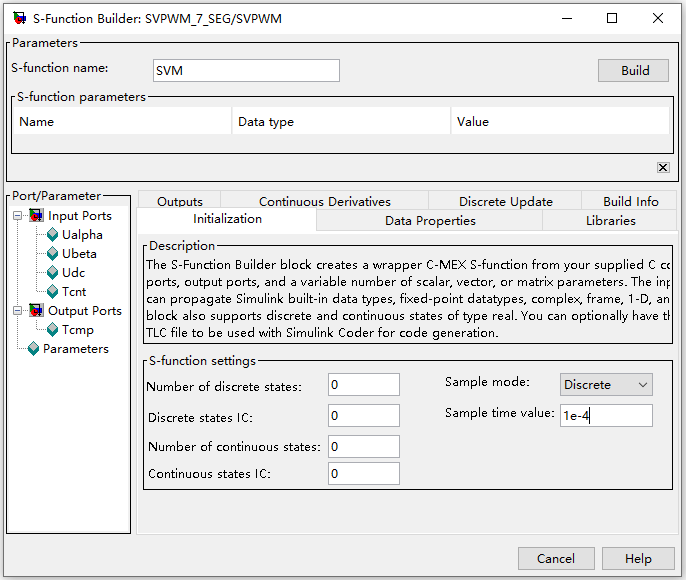Viewport: 686px width, 580px height.
Task: Click the Cancel button
Action: click(556, 559)
